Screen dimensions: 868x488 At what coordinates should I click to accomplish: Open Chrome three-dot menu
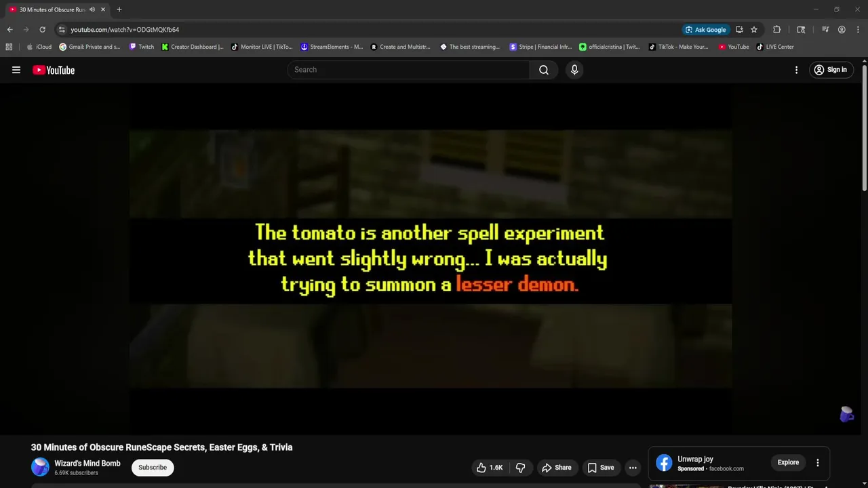[x=858, y=30]
